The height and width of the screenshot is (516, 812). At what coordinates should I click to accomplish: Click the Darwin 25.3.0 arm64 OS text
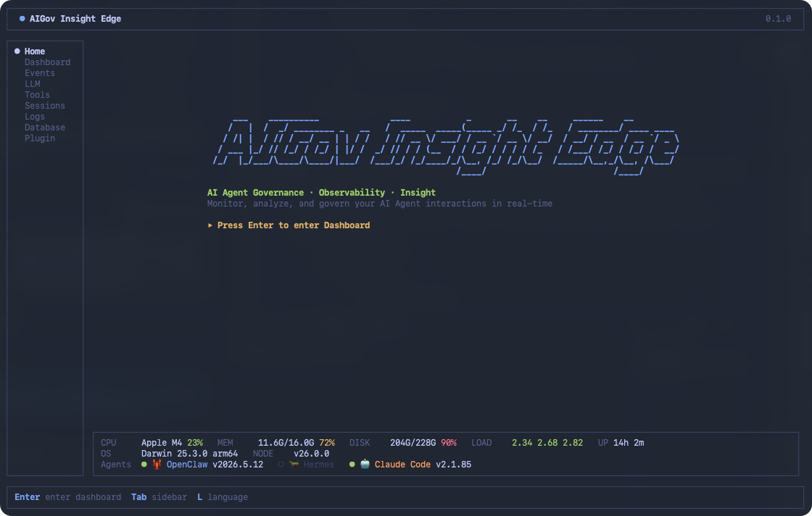click(x=189, y=454)
